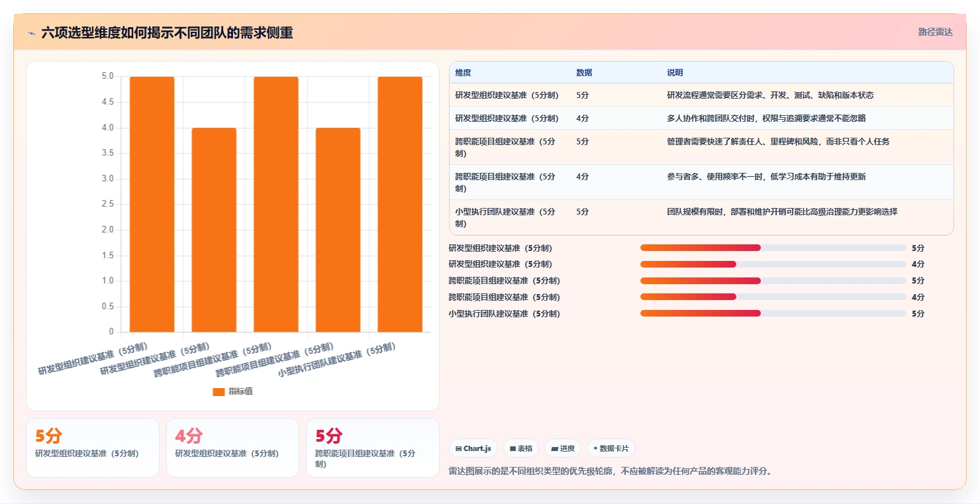Open the pink 4分 研发型组织 data card
The image size is (980, 504).
(232, 448)
